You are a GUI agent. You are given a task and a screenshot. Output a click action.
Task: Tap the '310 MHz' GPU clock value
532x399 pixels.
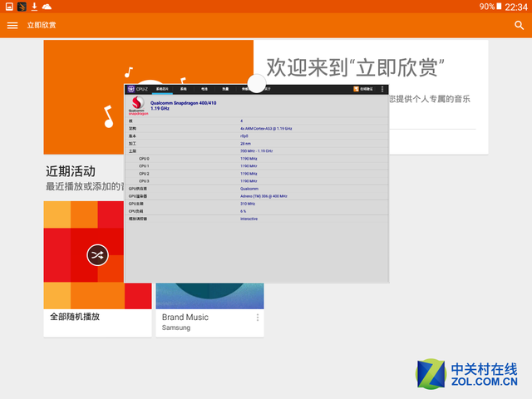(248, 204)
